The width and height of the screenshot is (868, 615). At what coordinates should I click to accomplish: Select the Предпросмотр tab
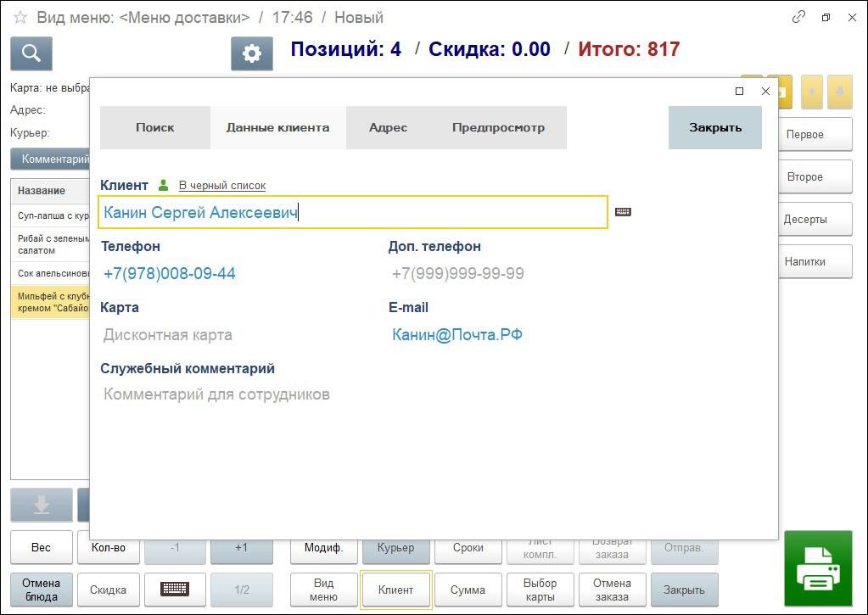click(498, 127)
